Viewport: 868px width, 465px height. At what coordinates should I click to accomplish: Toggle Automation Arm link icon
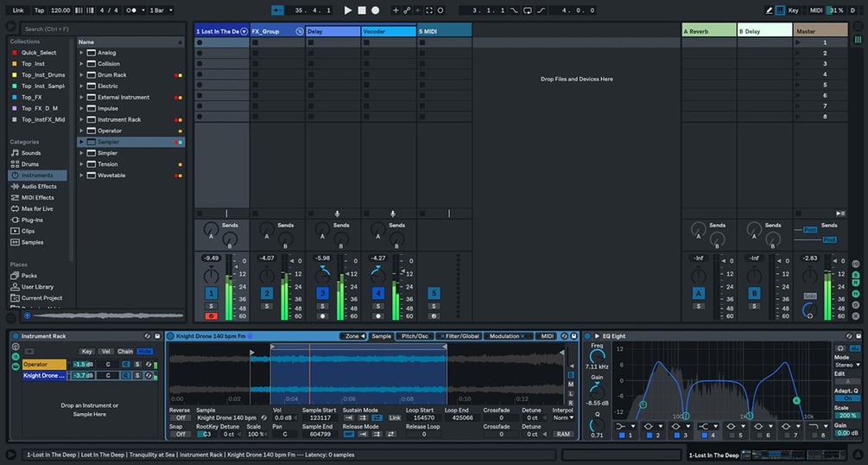click(x=407, y=10)
